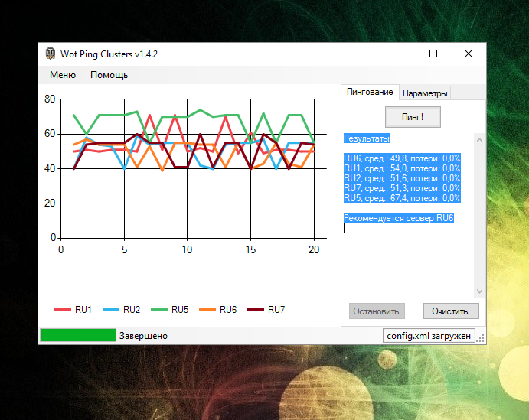
Task: Maximize the Wot Ping Clusters window
Action: point(433,54)
